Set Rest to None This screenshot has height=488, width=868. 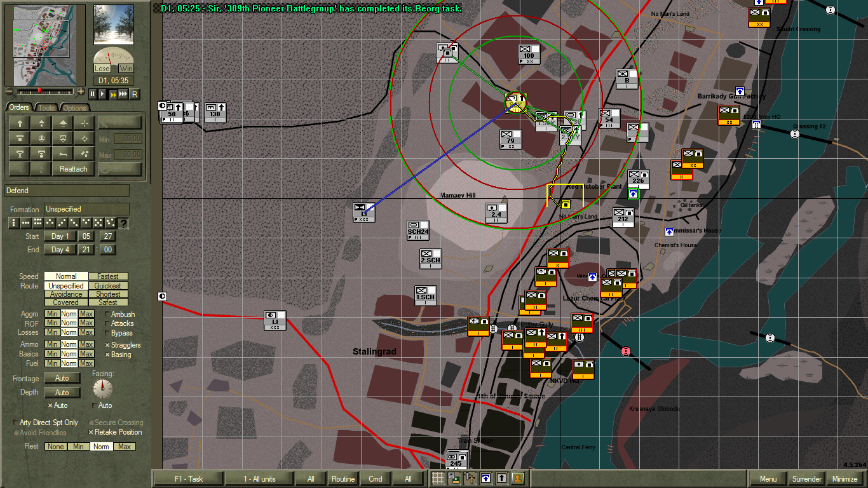click(x=55, y=447)
